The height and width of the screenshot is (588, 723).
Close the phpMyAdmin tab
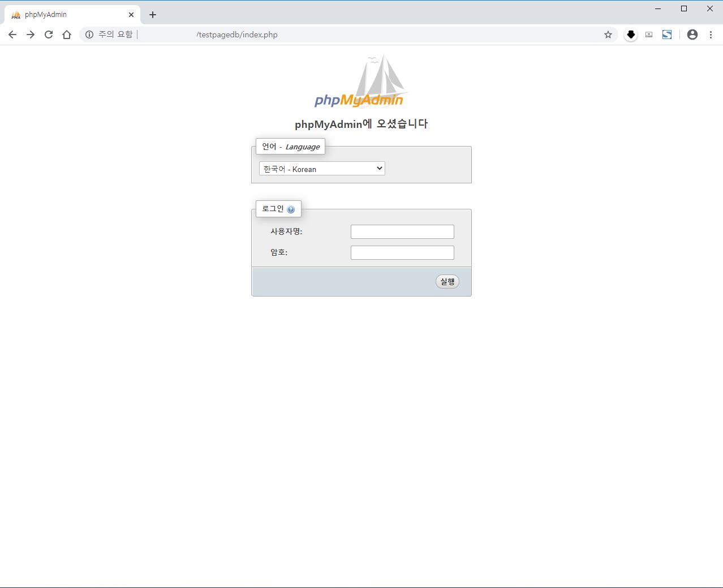(x=131, y=15)
